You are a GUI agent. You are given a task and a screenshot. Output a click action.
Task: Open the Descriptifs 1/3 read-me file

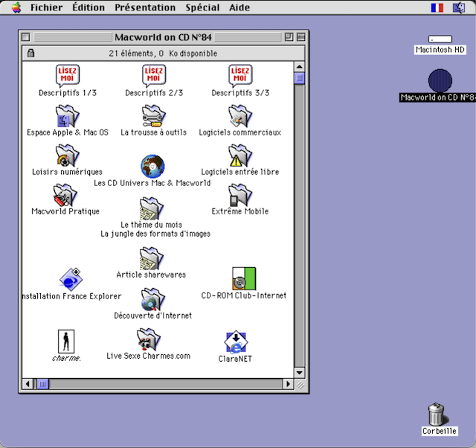coord(68,75)
